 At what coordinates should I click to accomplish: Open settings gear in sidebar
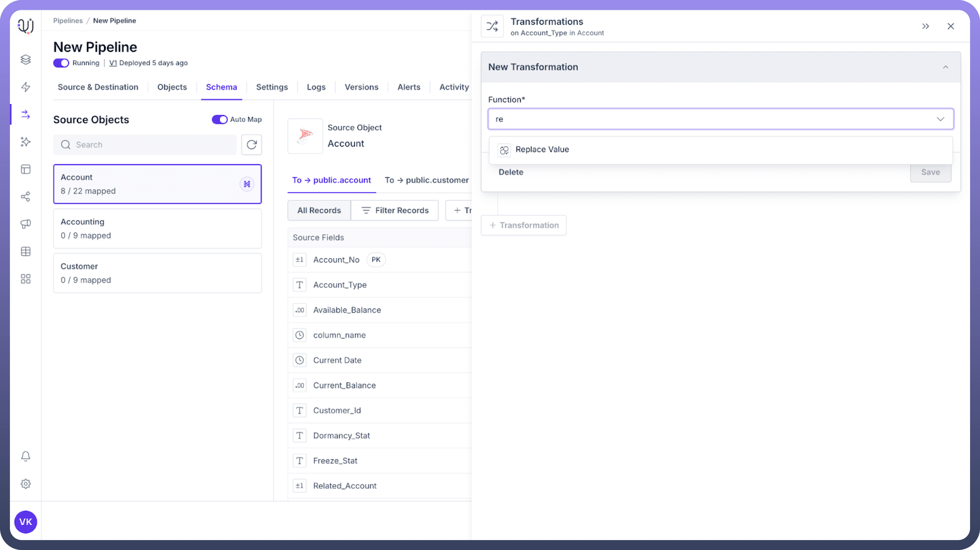click(x=26, y=484)
